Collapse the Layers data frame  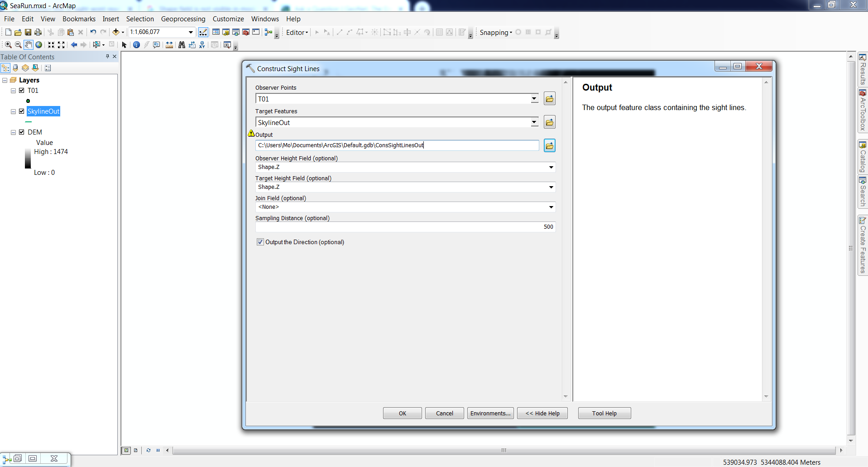coord(5,80)
